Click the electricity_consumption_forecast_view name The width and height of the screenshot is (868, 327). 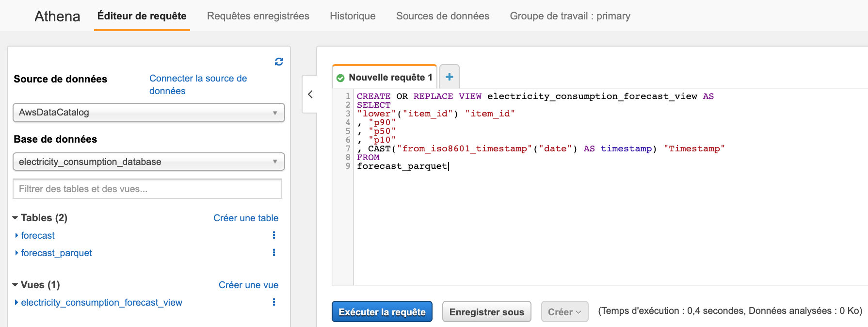(101, 302)
